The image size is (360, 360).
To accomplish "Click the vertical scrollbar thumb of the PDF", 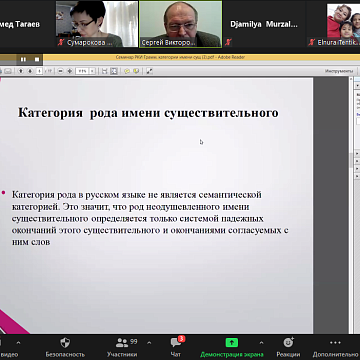I will [x=351, y=160].
